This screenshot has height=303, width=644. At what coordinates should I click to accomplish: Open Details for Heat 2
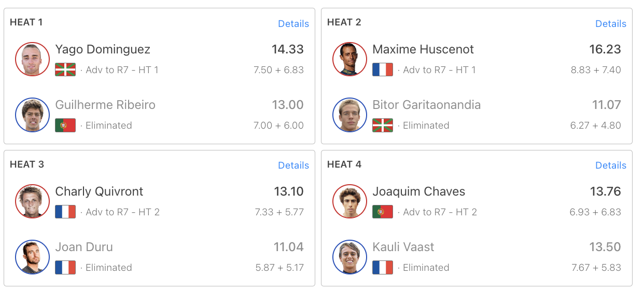tap(611, 23)
